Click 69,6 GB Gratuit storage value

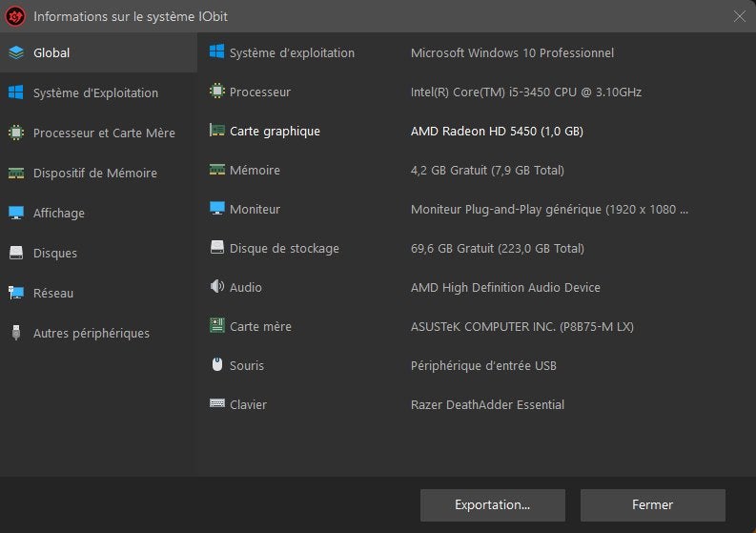pos(498,249)
